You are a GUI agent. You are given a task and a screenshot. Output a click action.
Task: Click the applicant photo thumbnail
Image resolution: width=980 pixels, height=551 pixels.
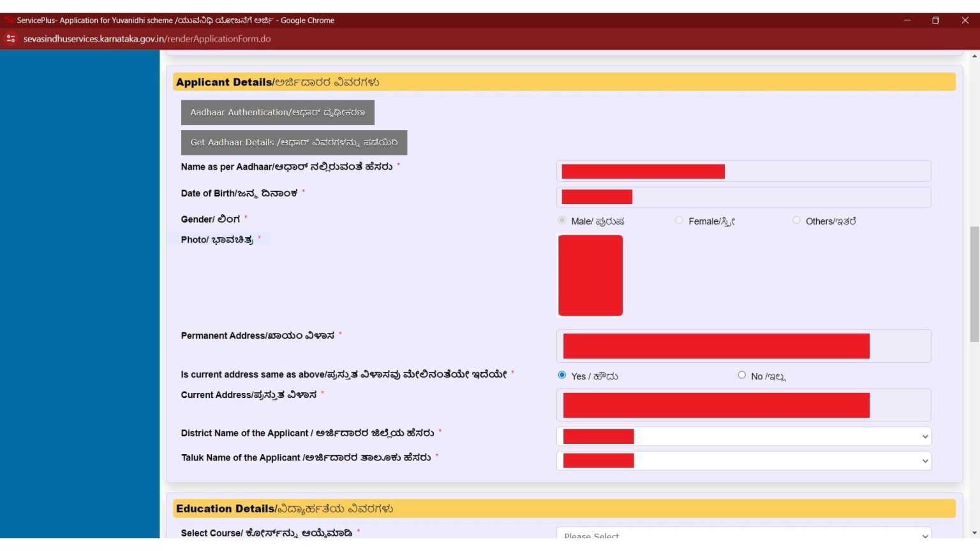(591, 275)
